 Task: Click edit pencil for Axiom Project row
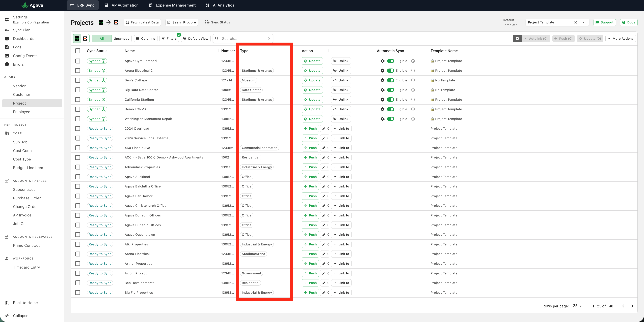[324, 273]
